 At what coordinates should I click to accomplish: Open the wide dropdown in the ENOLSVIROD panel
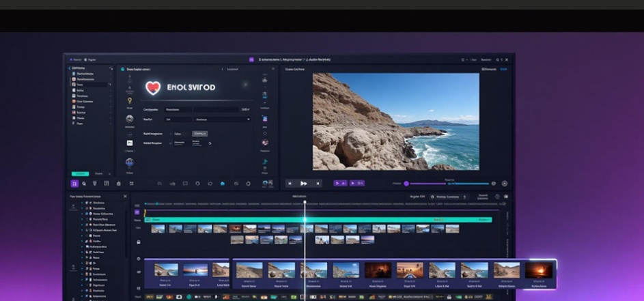tap(221, 119)
